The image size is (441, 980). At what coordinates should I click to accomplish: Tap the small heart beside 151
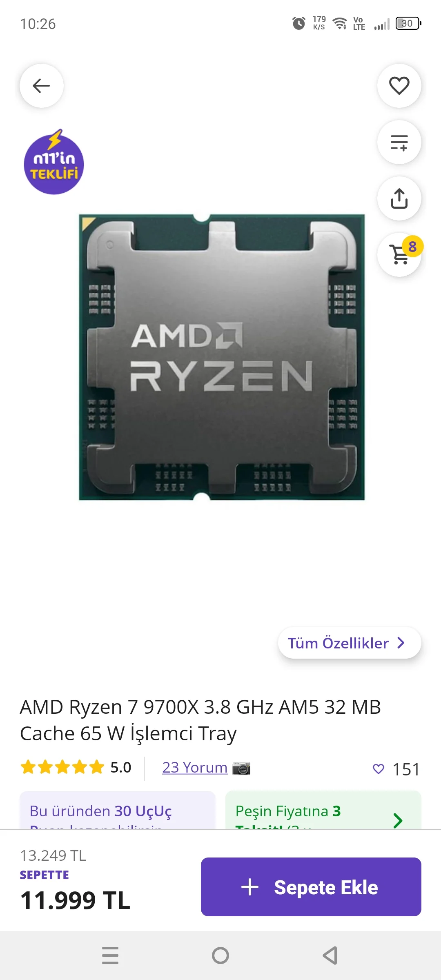[x=379, y=769]
